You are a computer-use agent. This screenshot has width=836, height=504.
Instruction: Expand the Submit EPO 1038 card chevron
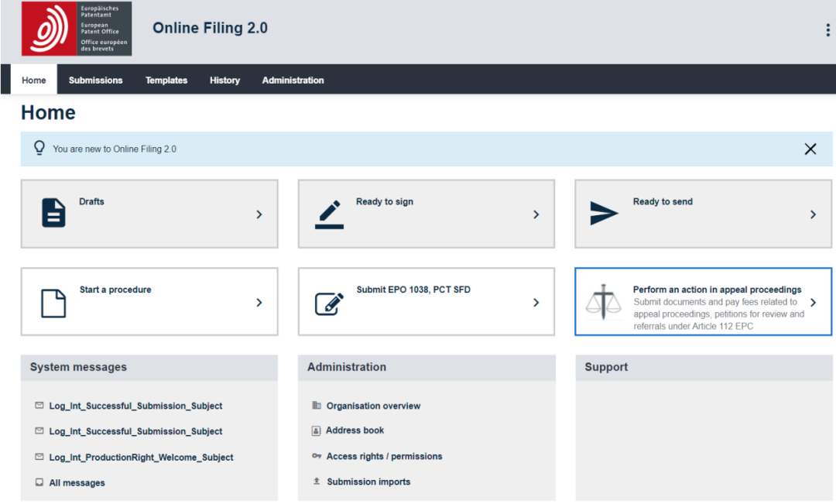tap(536, 303)
